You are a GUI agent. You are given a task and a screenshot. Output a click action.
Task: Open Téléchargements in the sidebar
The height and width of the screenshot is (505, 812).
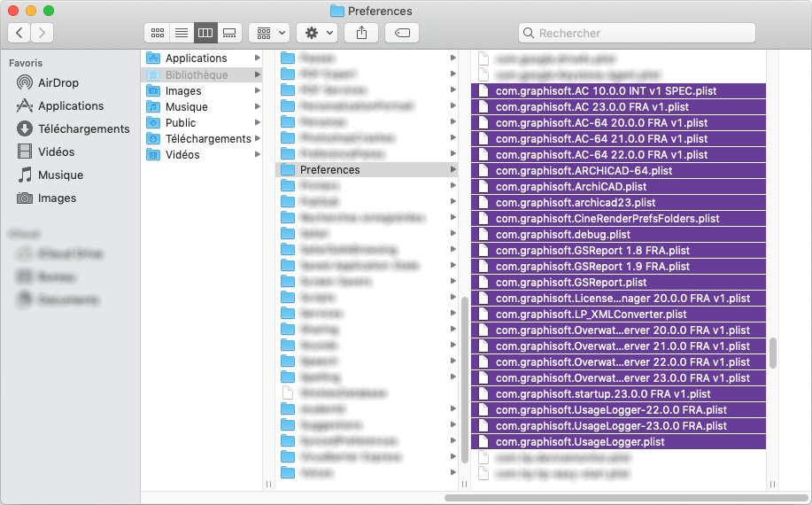click(x=73, y=129)
